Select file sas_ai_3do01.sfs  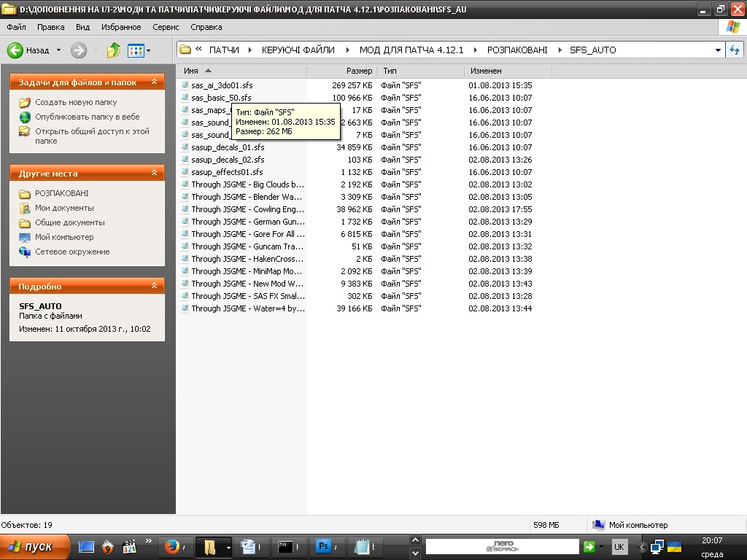point(222,85)
